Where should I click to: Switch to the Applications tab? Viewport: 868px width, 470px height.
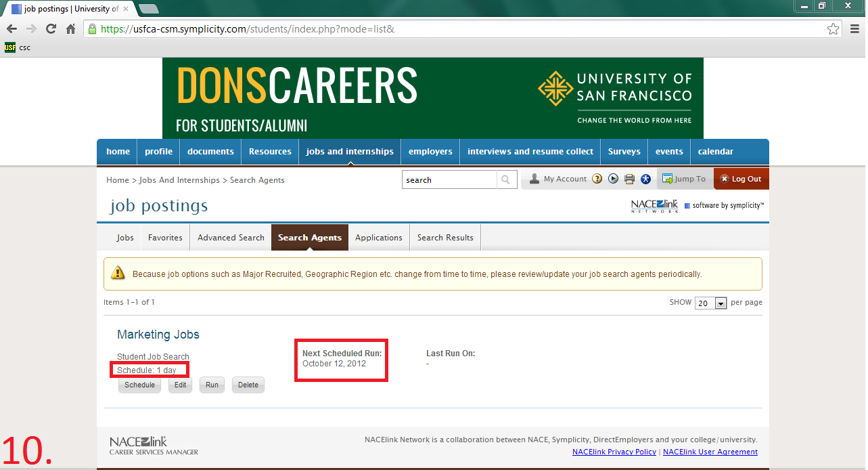coord(379,238)
